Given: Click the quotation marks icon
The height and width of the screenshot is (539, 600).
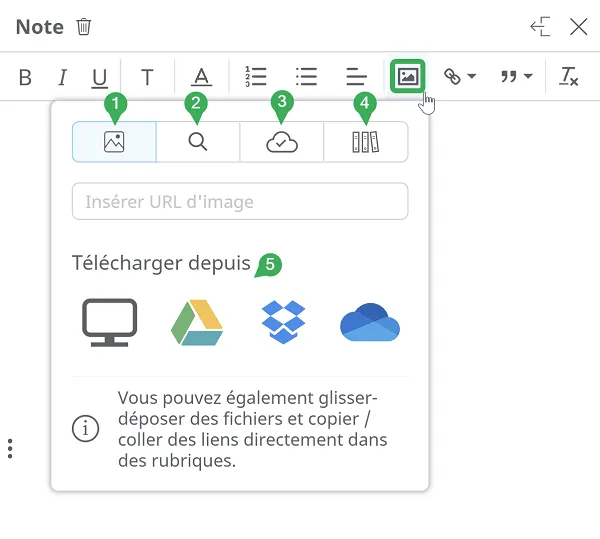Looking at the screenshot, I should (x=509, y=76).
